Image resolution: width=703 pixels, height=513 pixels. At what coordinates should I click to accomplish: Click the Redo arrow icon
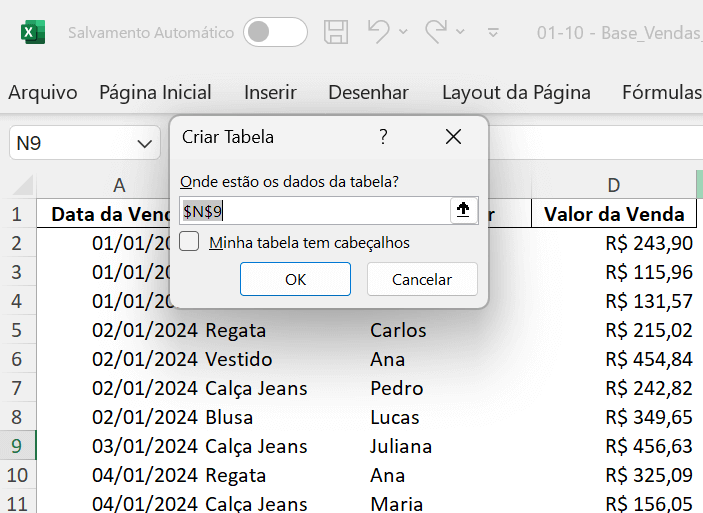pyautogui.click(x=436, y=32)
